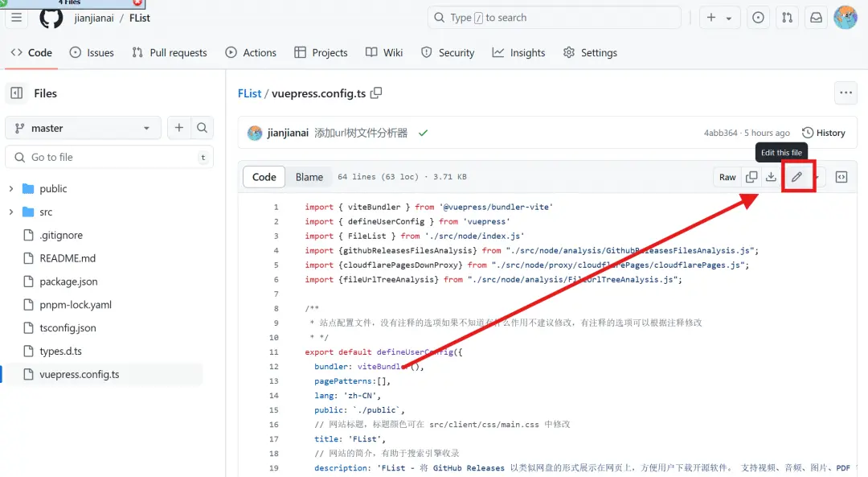Copy raw file contents icon
The image size is (868, 477).
click(x=751, y=177)
